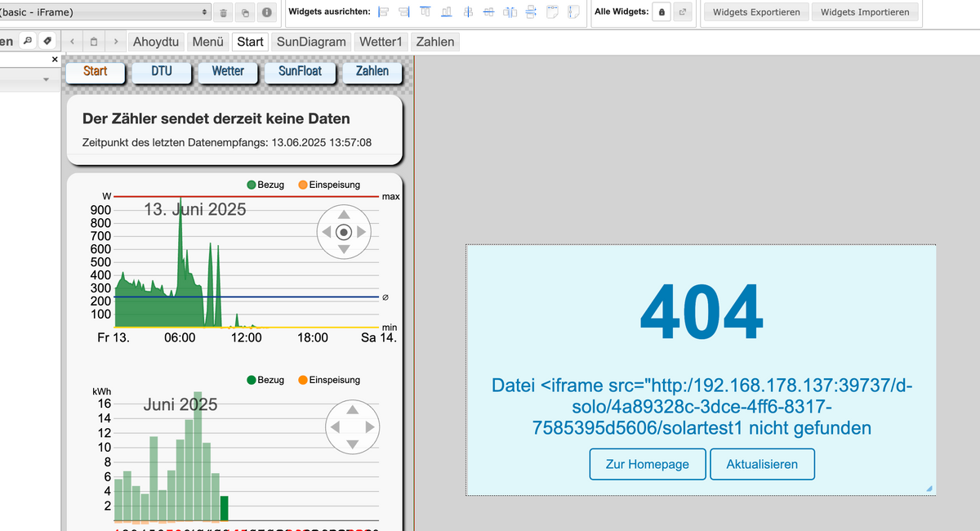Switch to the SunDiagram view tab
This screenshot has height=531, width=980.
click(310, 42)
